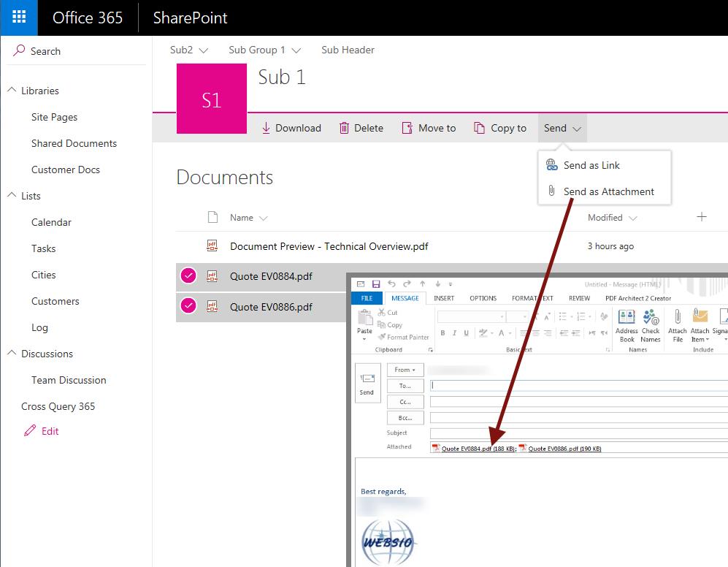
Task: Open the From dropdown in Outlook
Action: (x=405, y=370)
